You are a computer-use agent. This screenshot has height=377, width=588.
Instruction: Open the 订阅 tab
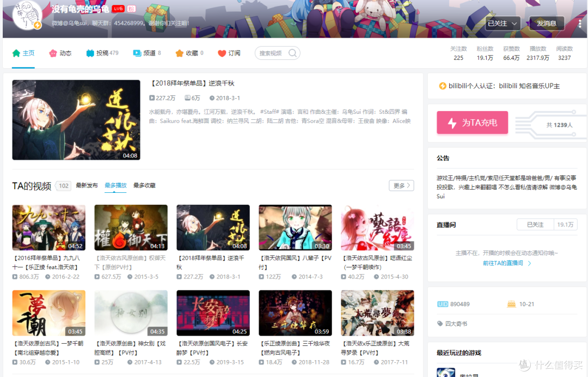(229, 53)
